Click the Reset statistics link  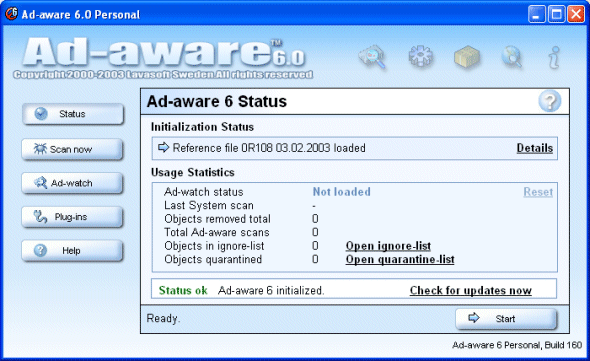coord(538,192)
